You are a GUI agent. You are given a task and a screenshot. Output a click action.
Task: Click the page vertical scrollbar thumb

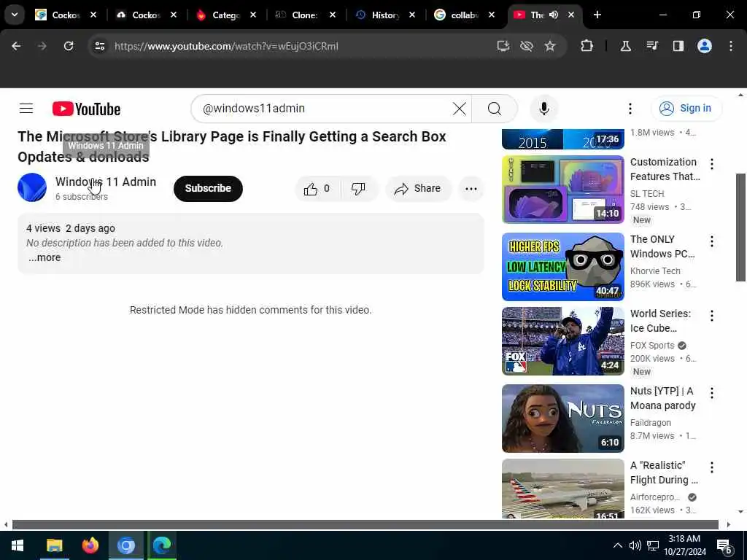tap(740, 227)
